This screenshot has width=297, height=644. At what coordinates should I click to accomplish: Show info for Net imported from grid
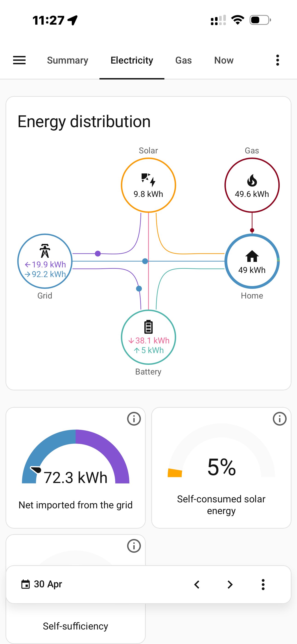[x=134, y=419]
